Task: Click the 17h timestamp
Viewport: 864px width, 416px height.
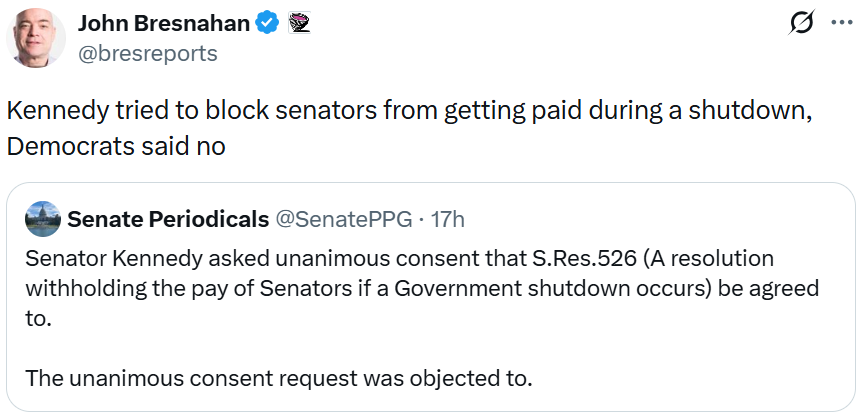Action: (445, 218)
